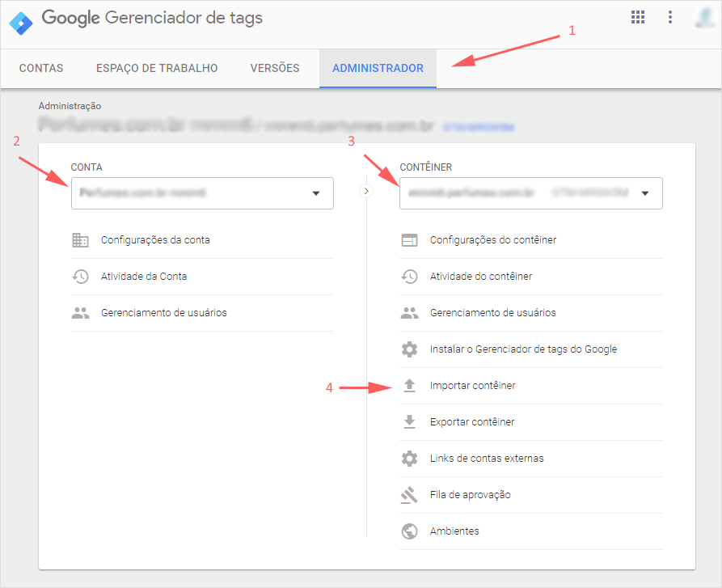Click the chevron between account and container columns
Image resolution: width=722 pixels, height=588 pixels.
[x=366, y=191]
